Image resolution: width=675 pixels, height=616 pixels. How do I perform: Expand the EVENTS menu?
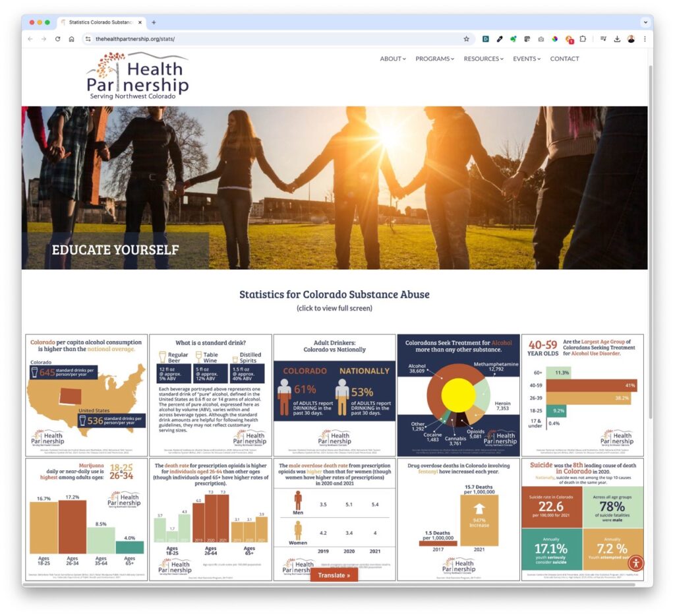pos(527,59)
